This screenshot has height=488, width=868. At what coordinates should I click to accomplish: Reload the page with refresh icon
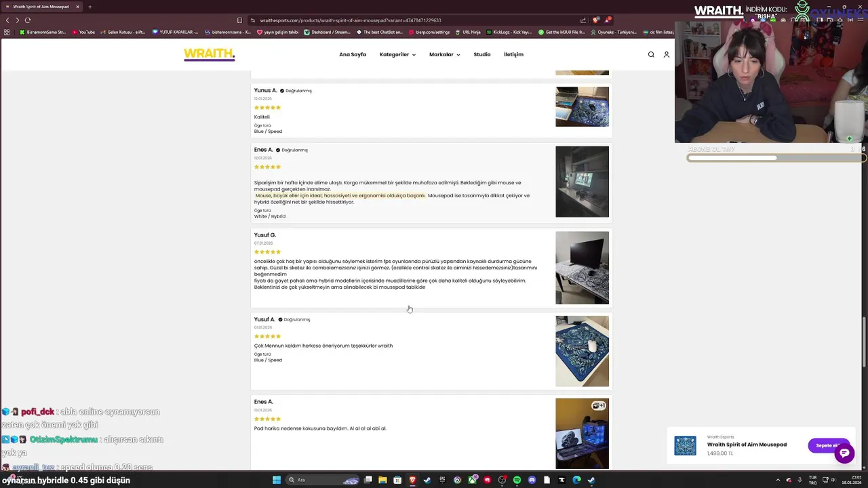click(x=28, y=20)
